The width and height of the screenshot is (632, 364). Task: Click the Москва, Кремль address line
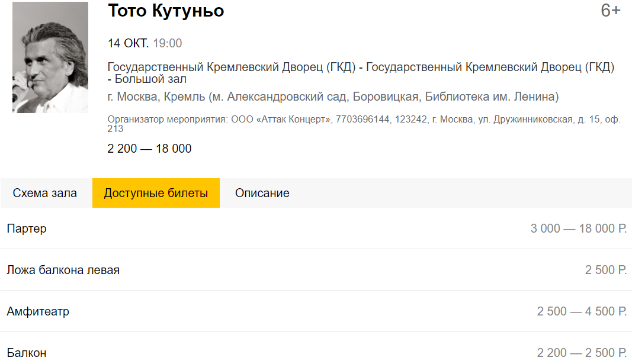[x=333, y=97]
